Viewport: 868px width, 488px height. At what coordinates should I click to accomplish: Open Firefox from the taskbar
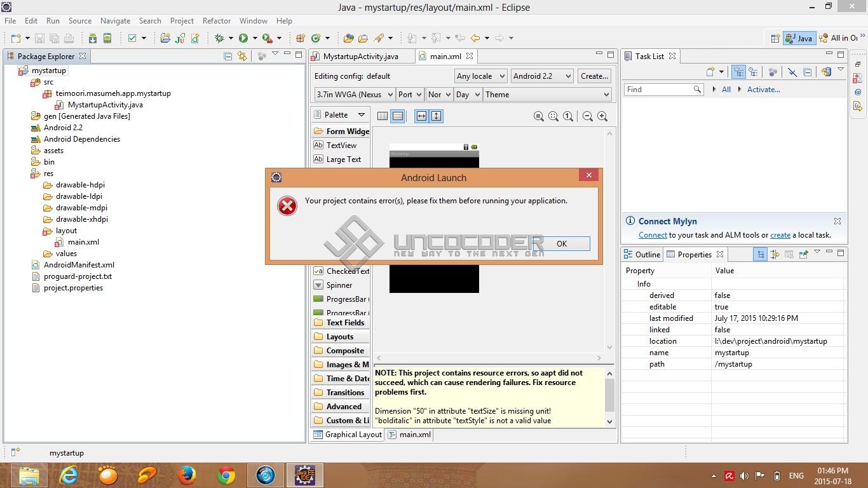(x=187, y=475)
